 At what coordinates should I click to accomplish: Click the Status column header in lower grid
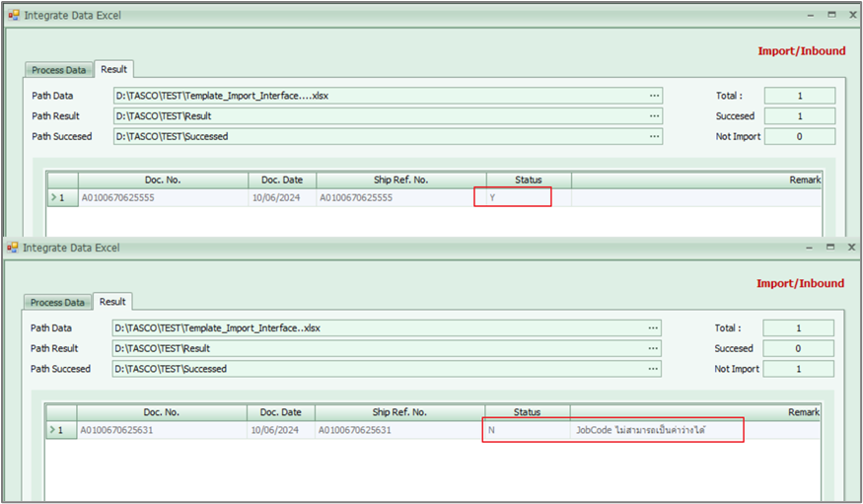pyautogui.click(x=527, y=412)
